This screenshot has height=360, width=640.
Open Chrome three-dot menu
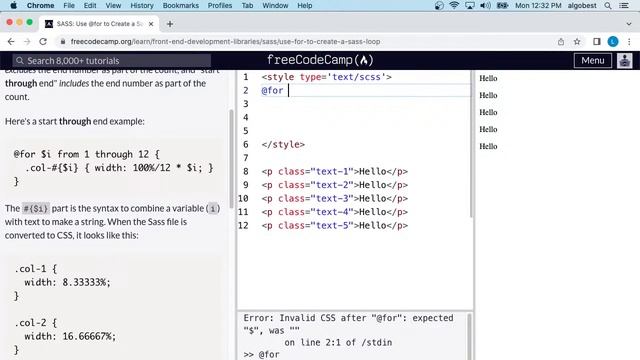629,42
